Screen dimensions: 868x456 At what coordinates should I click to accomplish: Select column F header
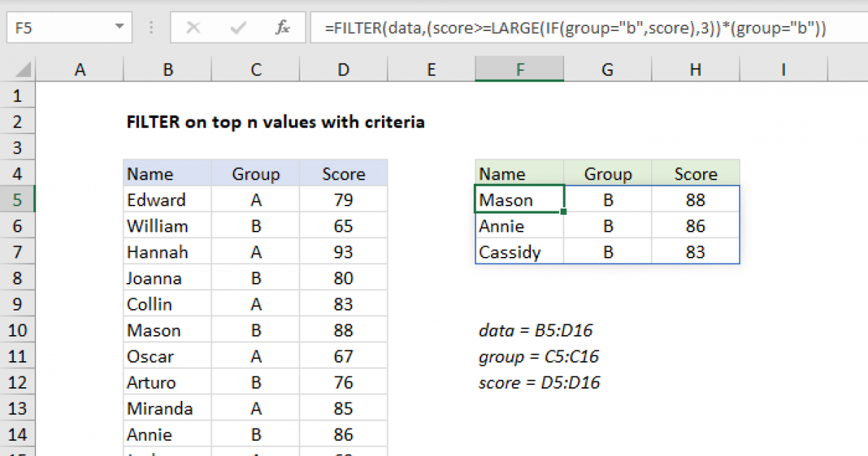519,69
